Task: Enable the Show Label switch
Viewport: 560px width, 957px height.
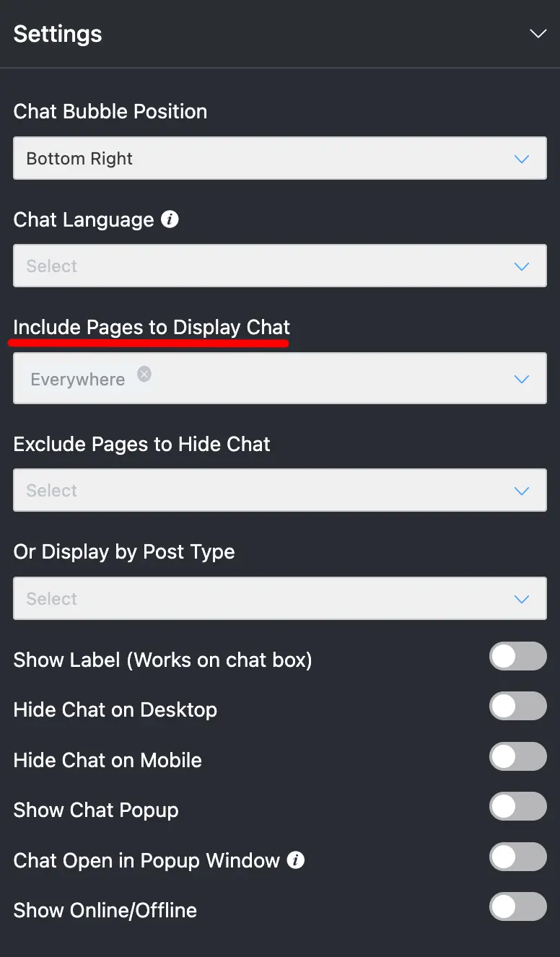Action: (x=517, y=657)
